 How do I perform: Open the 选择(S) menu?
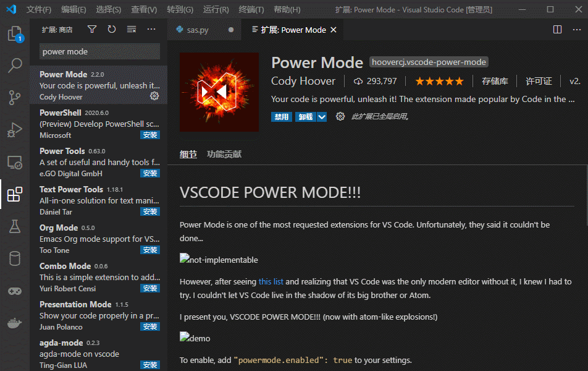108,9
